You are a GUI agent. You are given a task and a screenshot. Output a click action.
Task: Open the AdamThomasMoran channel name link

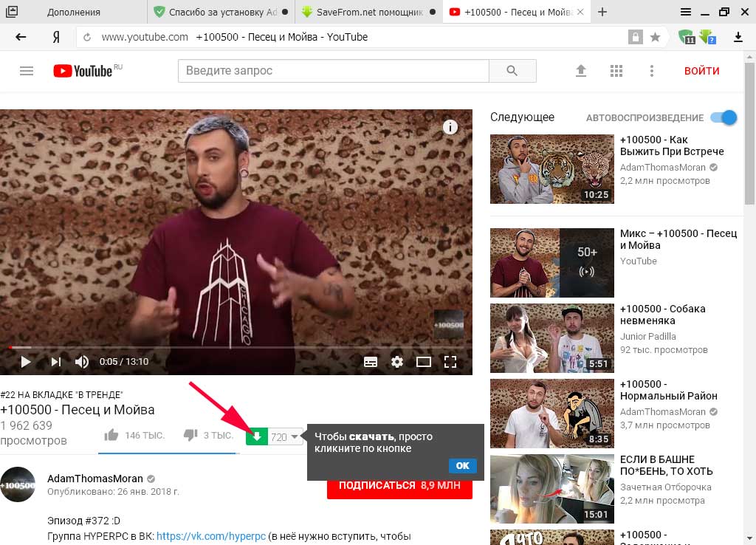pos(95,479)
